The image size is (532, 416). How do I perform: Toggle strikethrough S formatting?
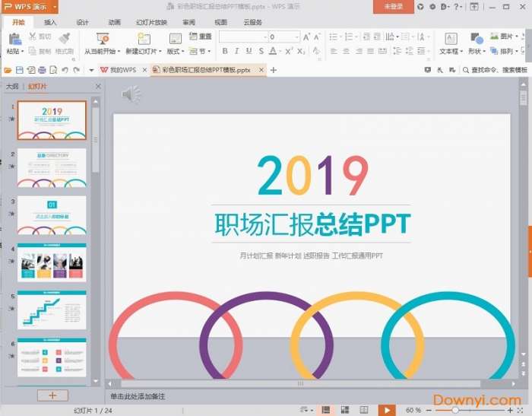261,51
